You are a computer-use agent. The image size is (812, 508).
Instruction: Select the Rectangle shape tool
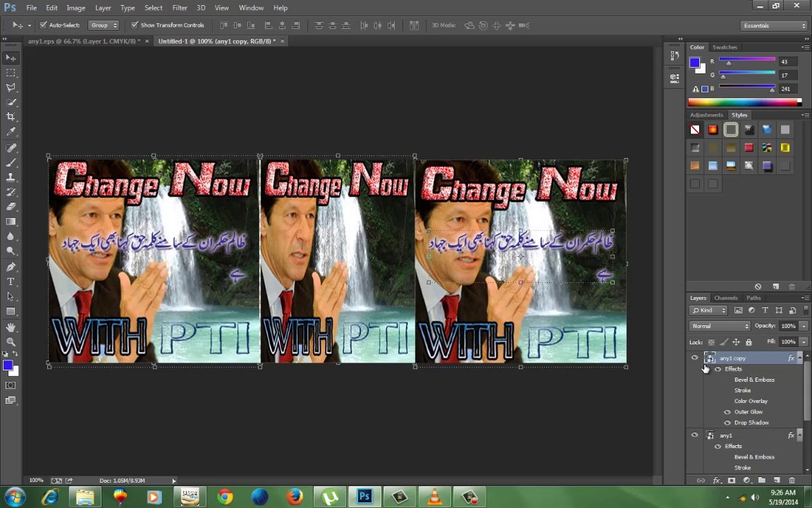click(x=11, y=311)
